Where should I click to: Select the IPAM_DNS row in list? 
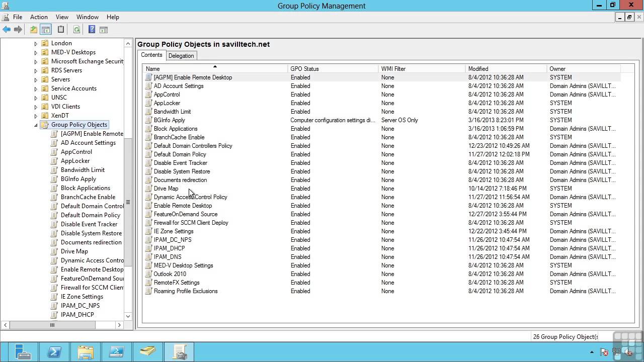168,257
